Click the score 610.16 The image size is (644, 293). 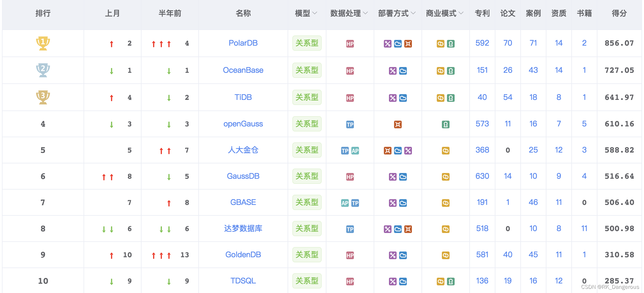[619, 124]
